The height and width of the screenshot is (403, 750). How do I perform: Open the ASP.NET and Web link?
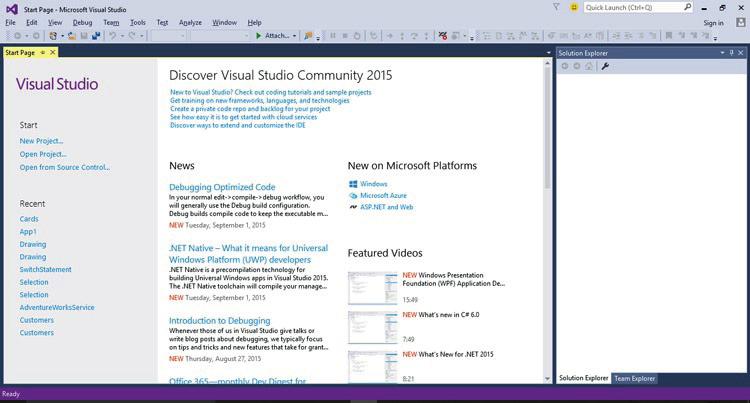tap(386, 207)
